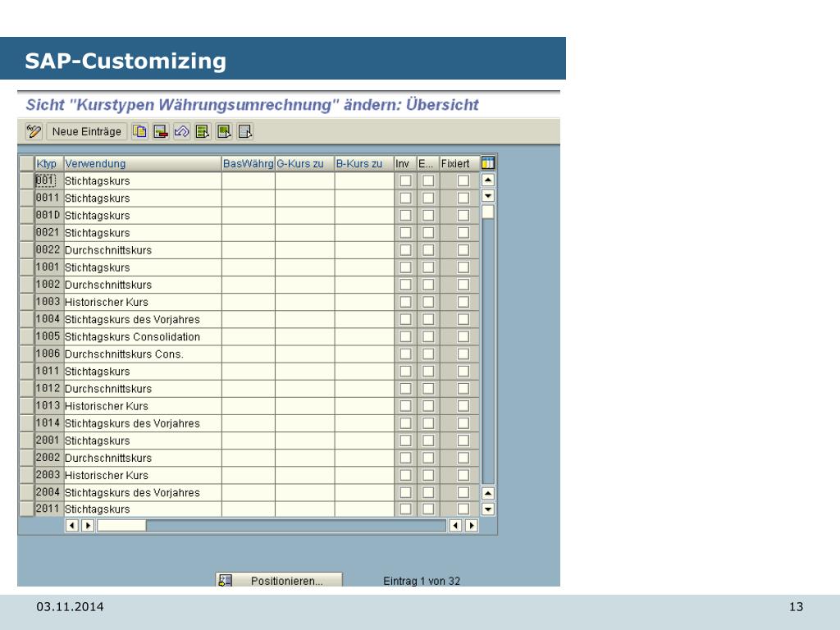Image resolution: width=840 pixels, height=630 pixels.
Task: Select row selector for 2011 Stichtagskurs
Action: coord(27,509)
